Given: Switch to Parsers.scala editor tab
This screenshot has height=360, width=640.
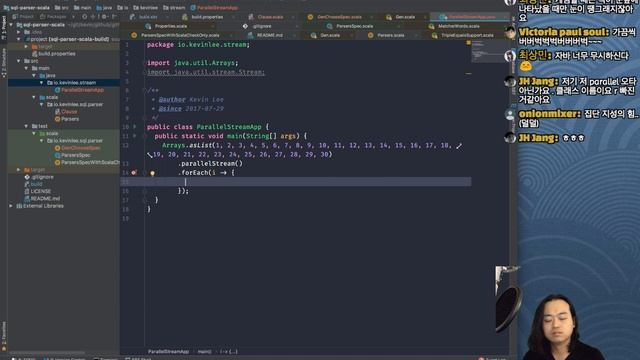Looking at the screenshot, I should click(391, 36).
